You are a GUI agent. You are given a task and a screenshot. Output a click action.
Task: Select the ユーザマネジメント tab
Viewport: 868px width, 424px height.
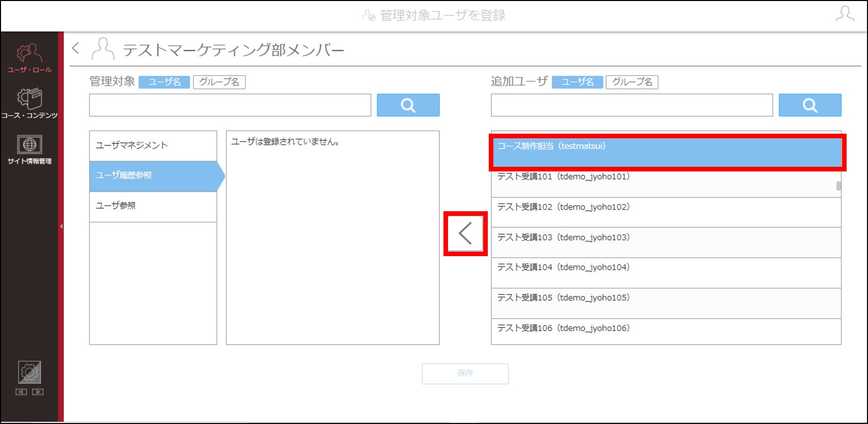pyautogui.click(x=153, y=146)
